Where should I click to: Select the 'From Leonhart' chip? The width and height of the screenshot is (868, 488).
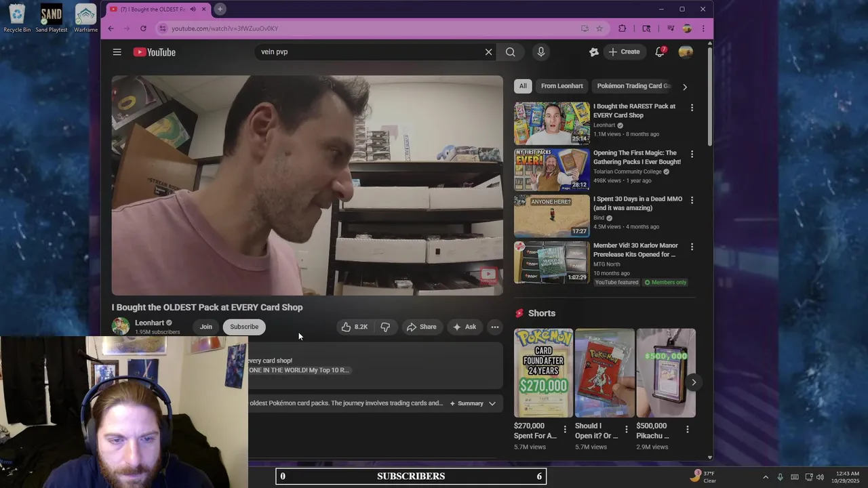click(x=561, y=86)
